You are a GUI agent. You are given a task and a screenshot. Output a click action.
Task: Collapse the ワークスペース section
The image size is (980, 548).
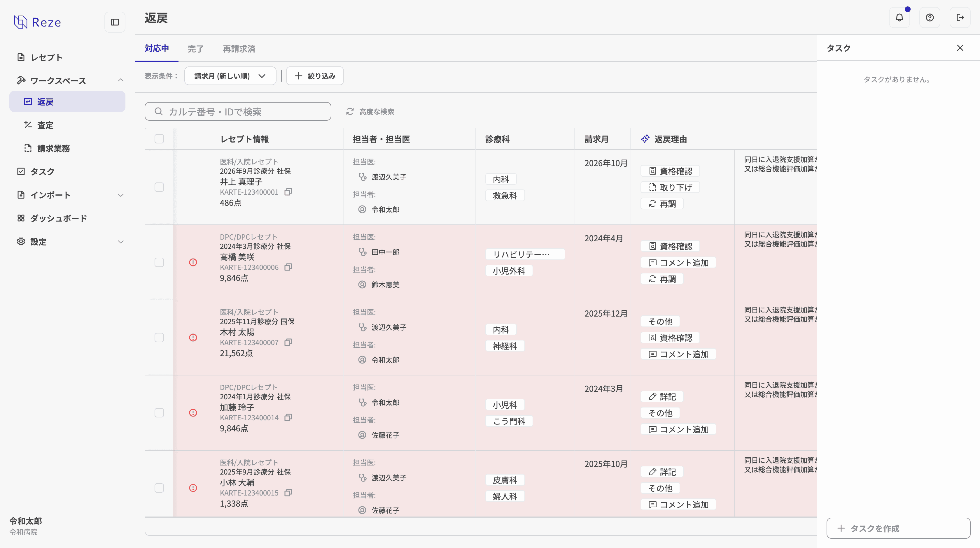coord(120,80)
